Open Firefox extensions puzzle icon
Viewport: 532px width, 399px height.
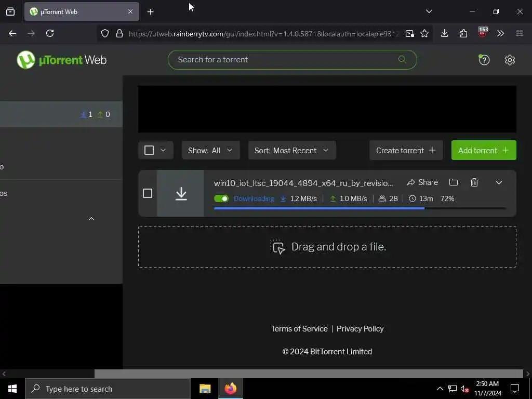463,33
